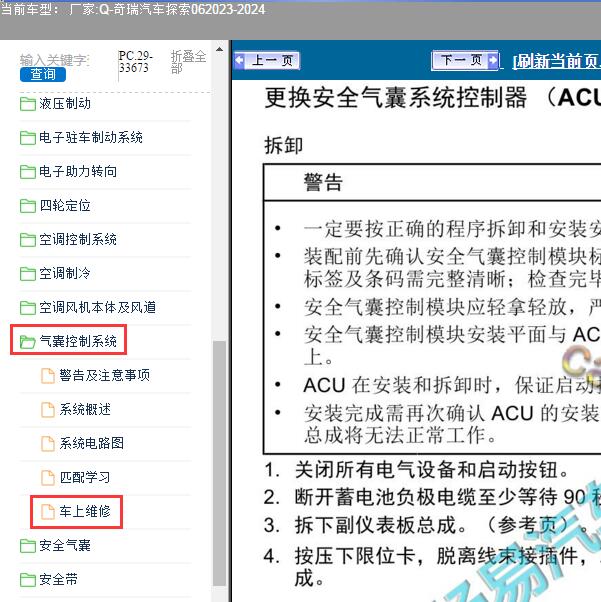Viewport: 601px width, 602px height.
Task: Click the page icon beside 匹配学习
Action: (x=48, y=477)
